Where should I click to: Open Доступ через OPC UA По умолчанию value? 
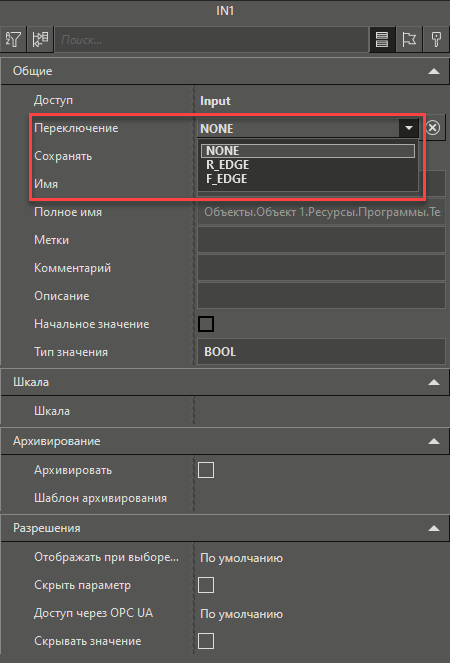[x=241, y=614]
